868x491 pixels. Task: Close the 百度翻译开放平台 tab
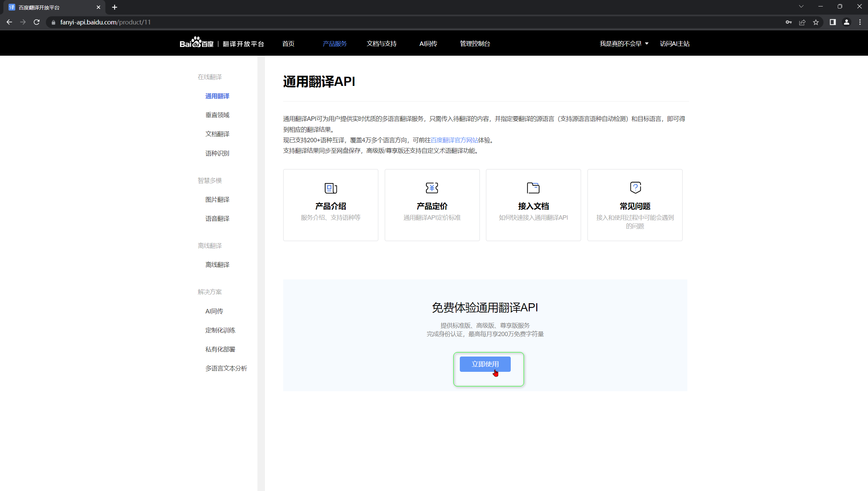98,7
